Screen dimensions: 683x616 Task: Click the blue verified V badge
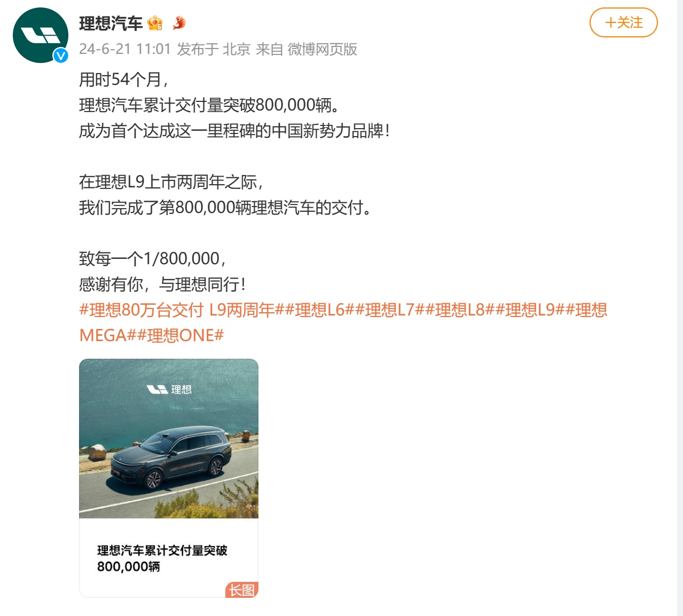60,55
